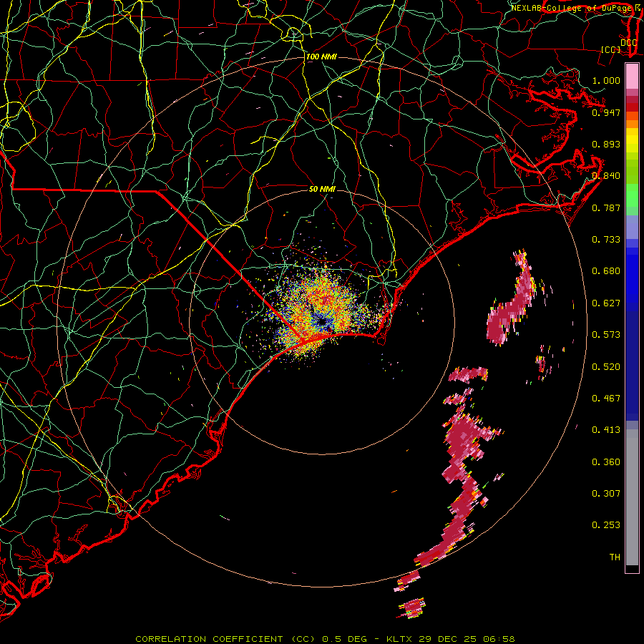The width and height of the screenshot is (644, 644).
Task: Click the pink top segment of color bar
Action: point(632,76)
